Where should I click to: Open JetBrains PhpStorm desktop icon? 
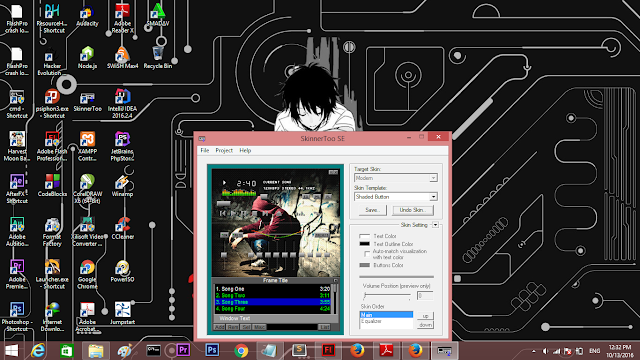[122, 146]
